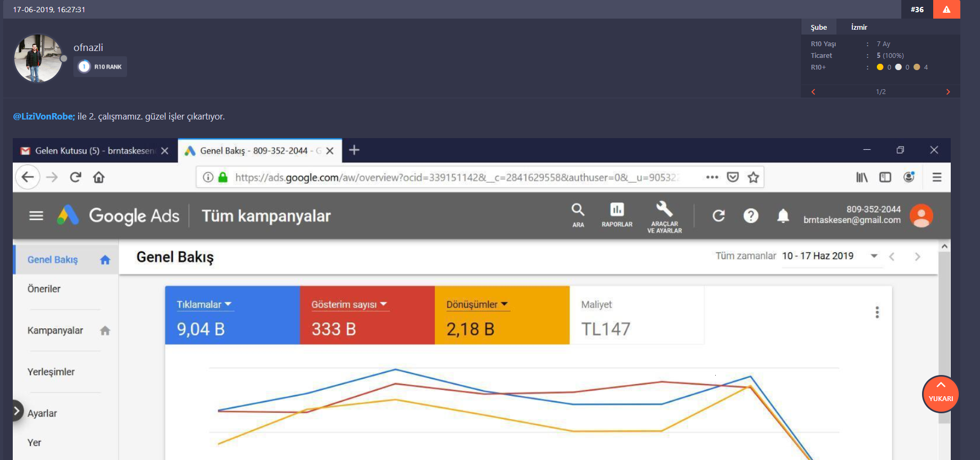
Task: Bookmark this page with the star
Action: click(753, 177)
